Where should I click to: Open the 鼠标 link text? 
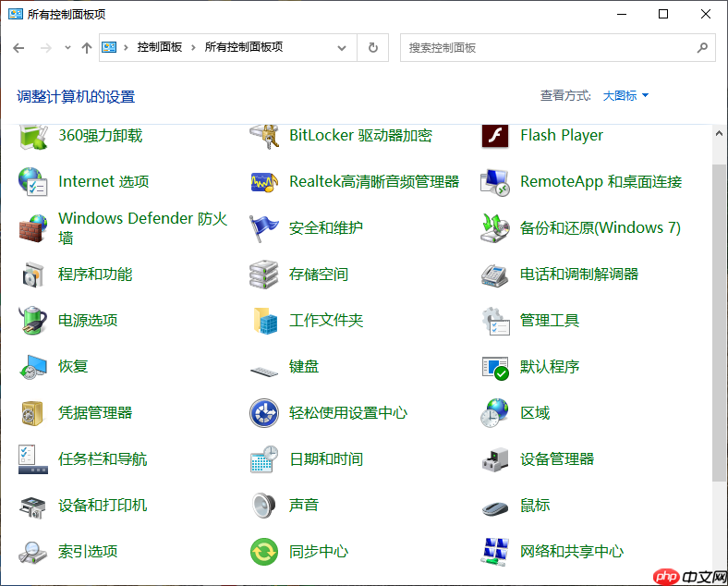click(535, 506)
